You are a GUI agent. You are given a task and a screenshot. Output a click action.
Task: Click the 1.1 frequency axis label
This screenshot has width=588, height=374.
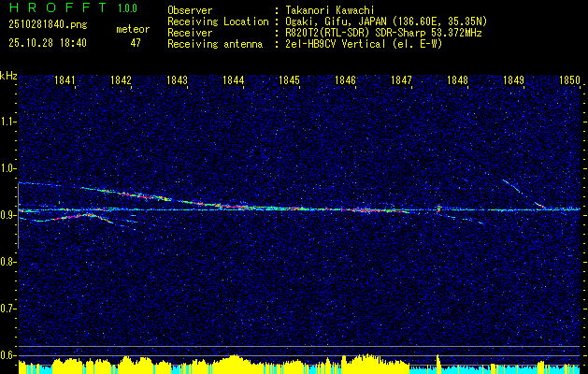pos(8,122)
